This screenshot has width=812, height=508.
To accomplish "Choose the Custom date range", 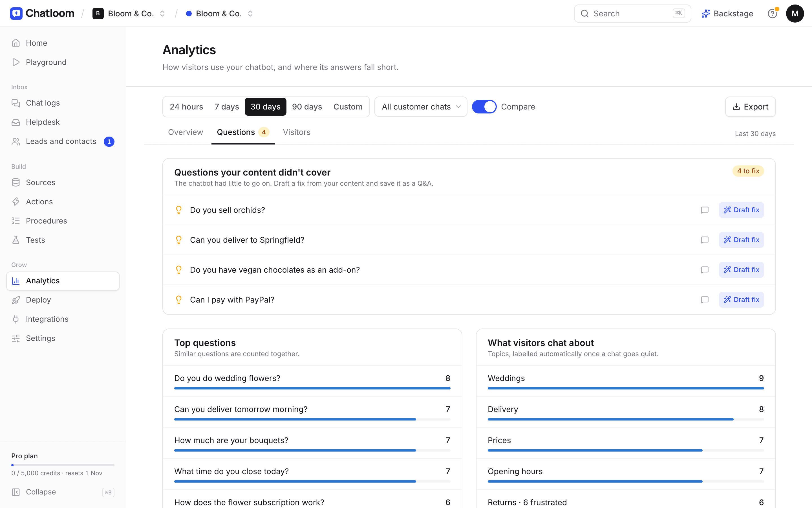I will coord(348,107).
